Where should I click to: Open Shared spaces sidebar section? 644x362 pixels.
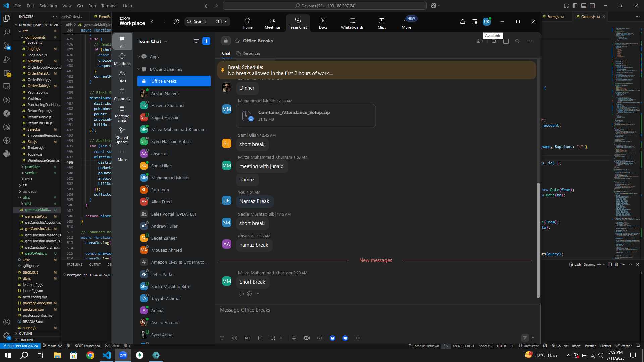[x=122, y=135]
